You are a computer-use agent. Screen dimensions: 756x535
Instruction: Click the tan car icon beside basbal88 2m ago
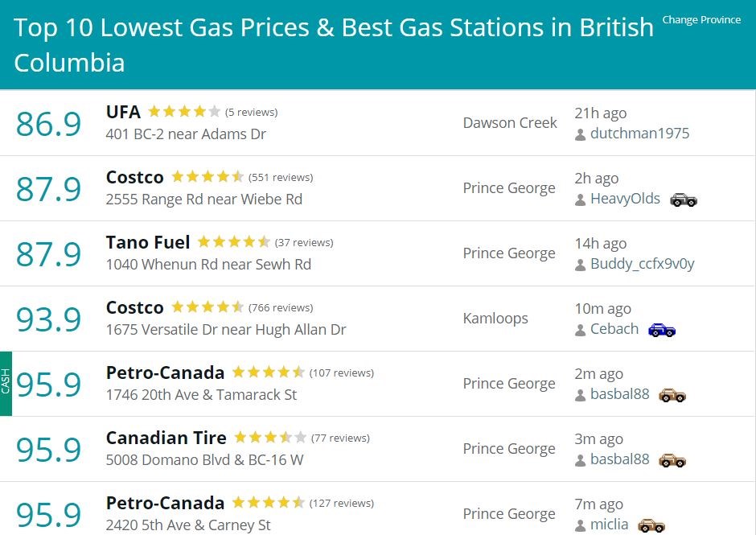[672, 395]
